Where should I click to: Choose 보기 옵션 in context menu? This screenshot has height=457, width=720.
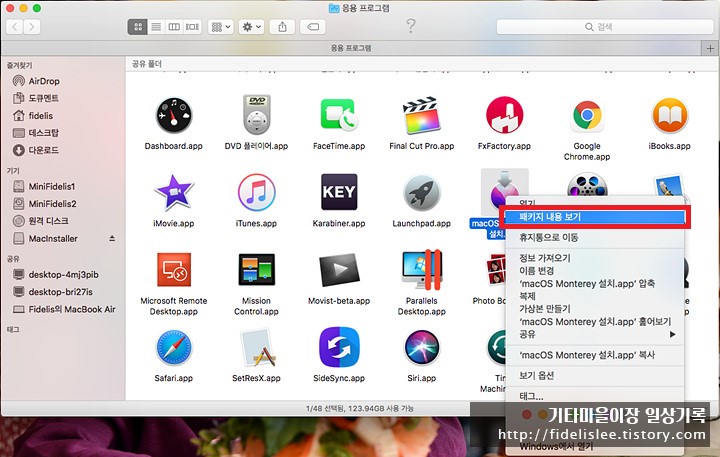[x=595, y=376]
